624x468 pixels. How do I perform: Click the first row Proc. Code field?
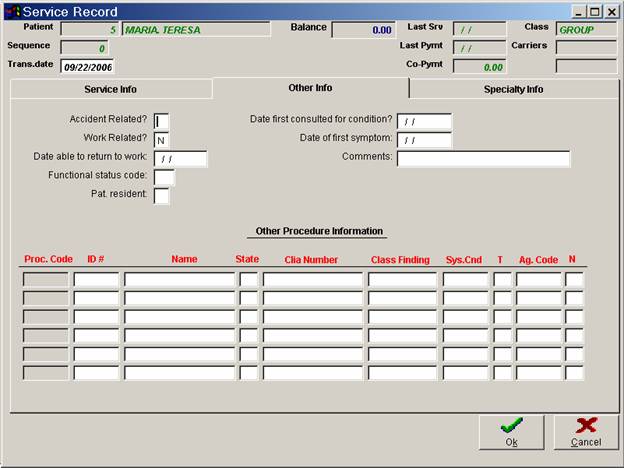point(46,279)
